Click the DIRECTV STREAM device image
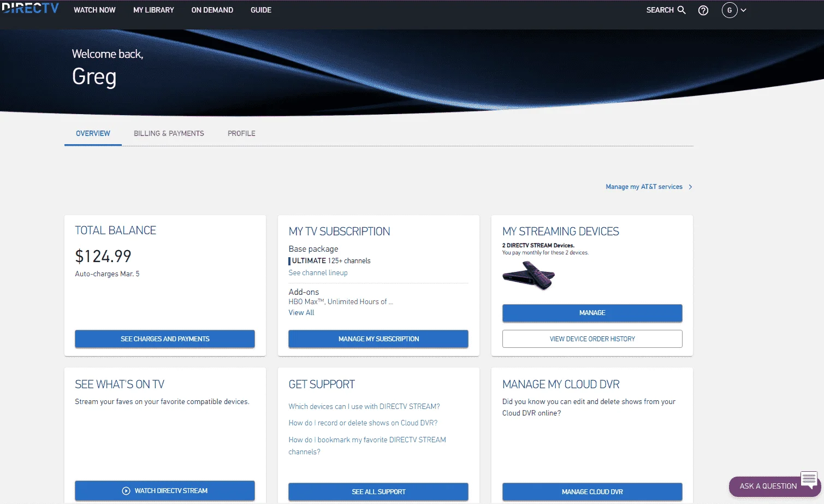Screen dimensions: 824x504 pos(528,275)
